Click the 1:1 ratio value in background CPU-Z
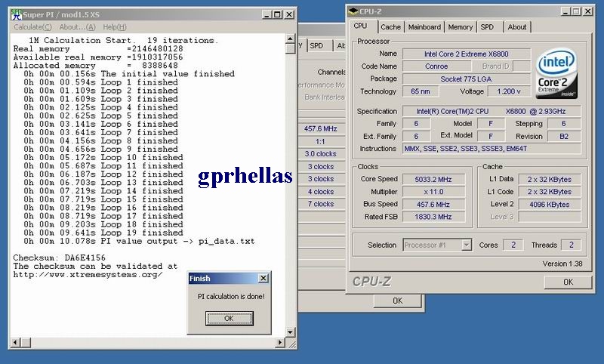The height and width of the screenshot is (364, 604). coord(320,141)
